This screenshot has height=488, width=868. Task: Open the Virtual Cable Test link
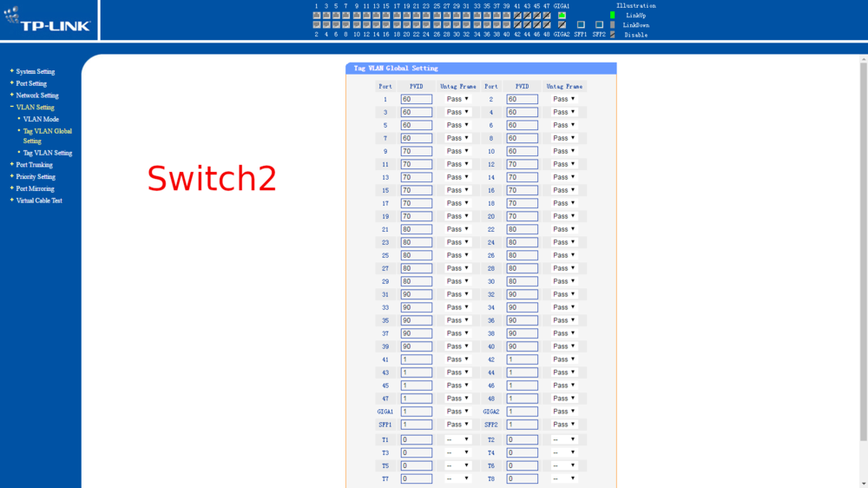(39, 201)
